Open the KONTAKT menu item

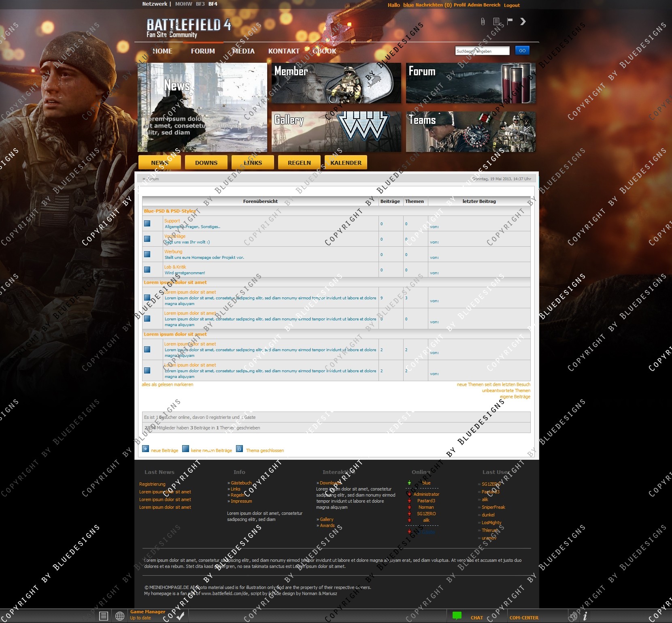(284, 51)
